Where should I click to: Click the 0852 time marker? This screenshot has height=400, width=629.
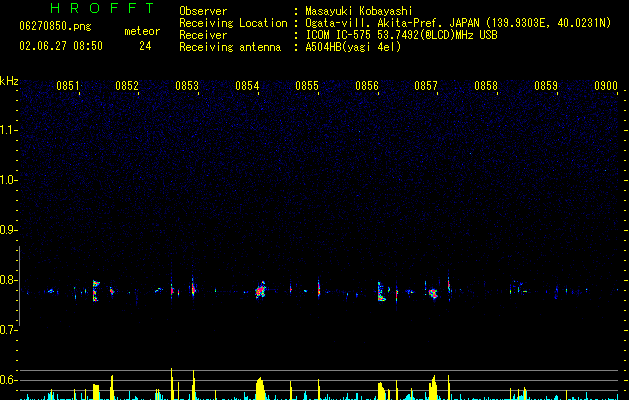[x=127, y=86]
